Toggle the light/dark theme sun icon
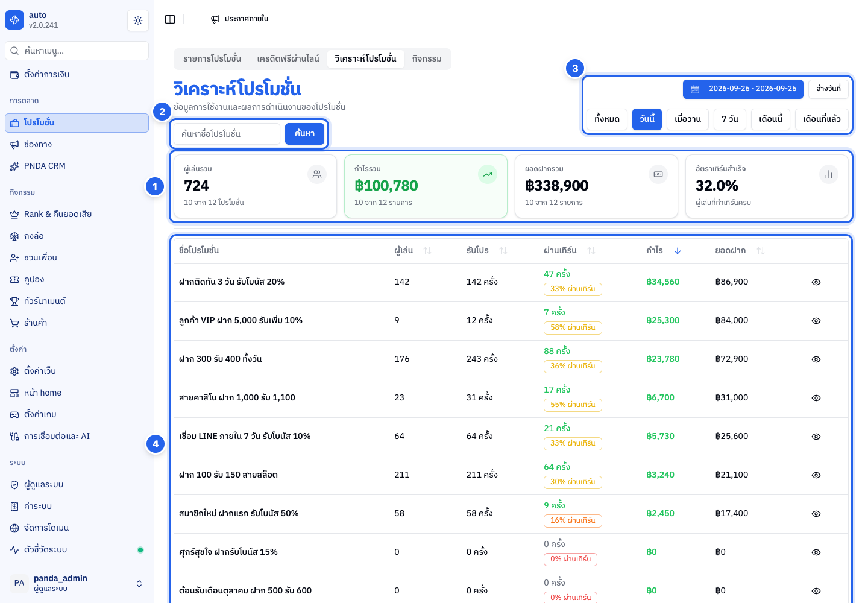 click(138, 21)
